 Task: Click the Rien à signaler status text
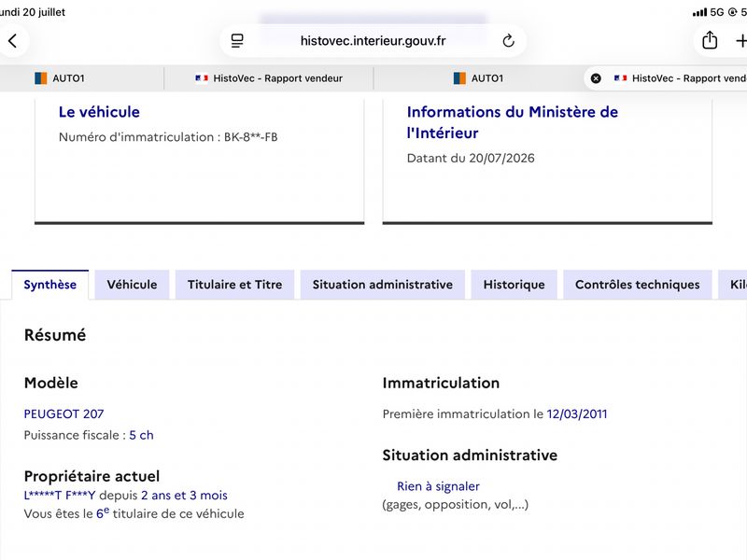click(x=438, y=486)
